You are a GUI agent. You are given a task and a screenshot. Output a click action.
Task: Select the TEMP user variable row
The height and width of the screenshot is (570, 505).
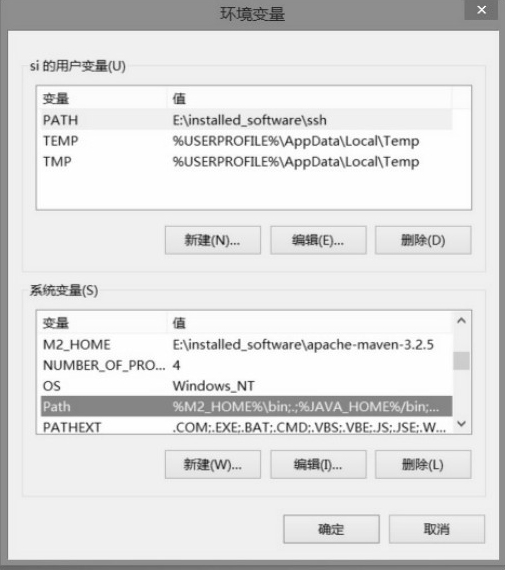pyautogui.click(x=247, y=141)
